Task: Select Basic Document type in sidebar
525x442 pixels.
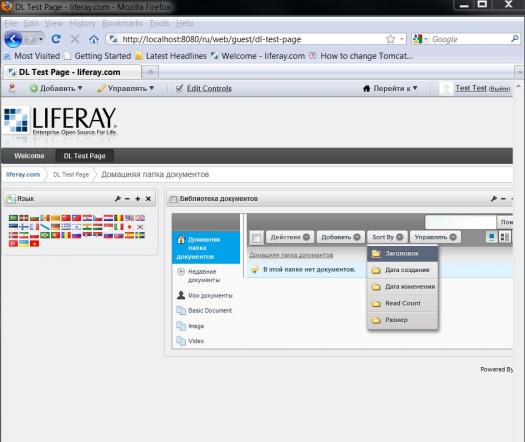Action: pyautogui.click(x=204, y=310)
